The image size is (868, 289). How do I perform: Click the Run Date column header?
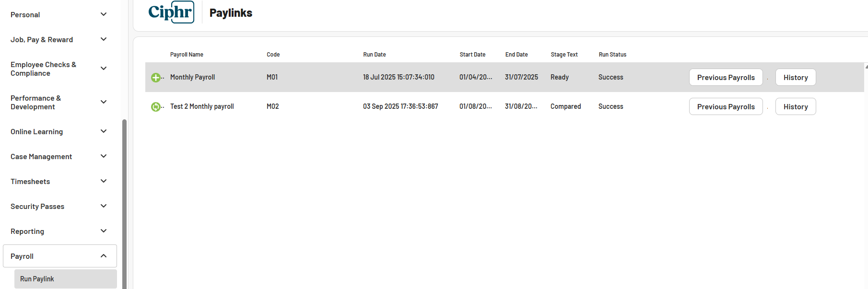click(x=375, y=55)
